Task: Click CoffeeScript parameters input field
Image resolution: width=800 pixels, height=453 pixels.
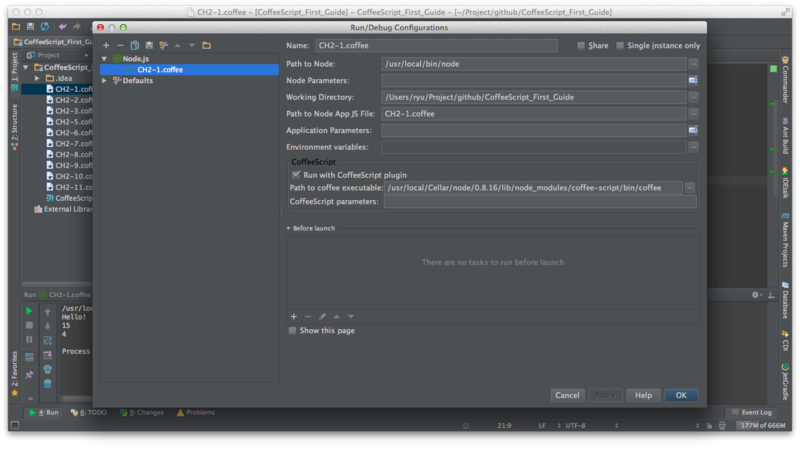Action: click(540, 202)
